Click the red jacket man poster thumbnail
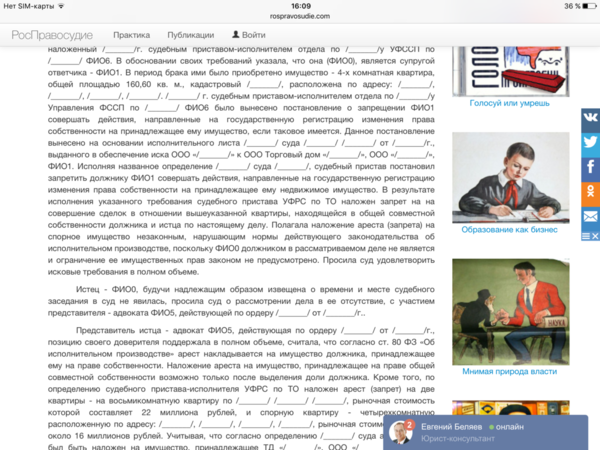The height and width of the screenshot is (450, 600). pyautogui.click(x=510, y=312)
